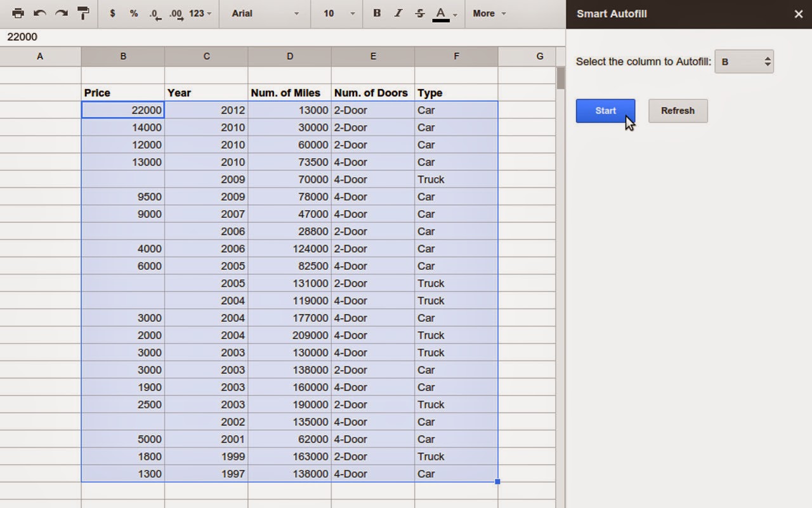Open the More toolbar menu
812x508 pixels.
[x=489, y=13]
